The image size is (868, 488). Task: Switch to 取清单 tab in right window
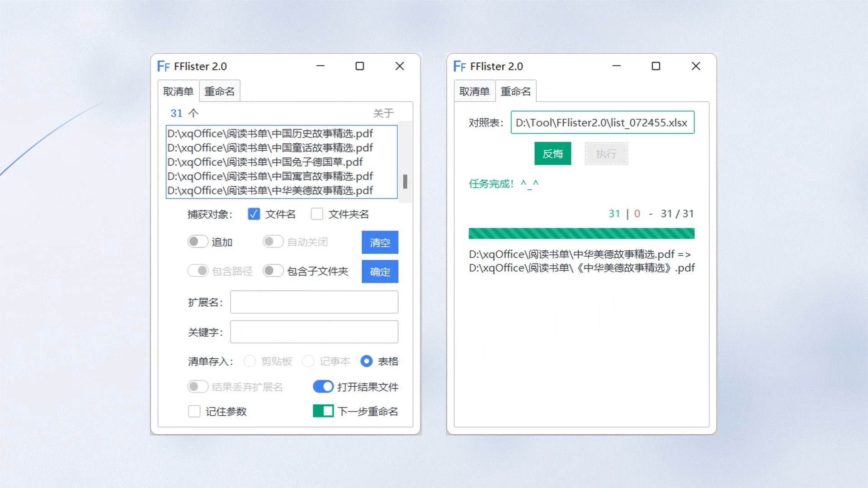tap(474, 91)
